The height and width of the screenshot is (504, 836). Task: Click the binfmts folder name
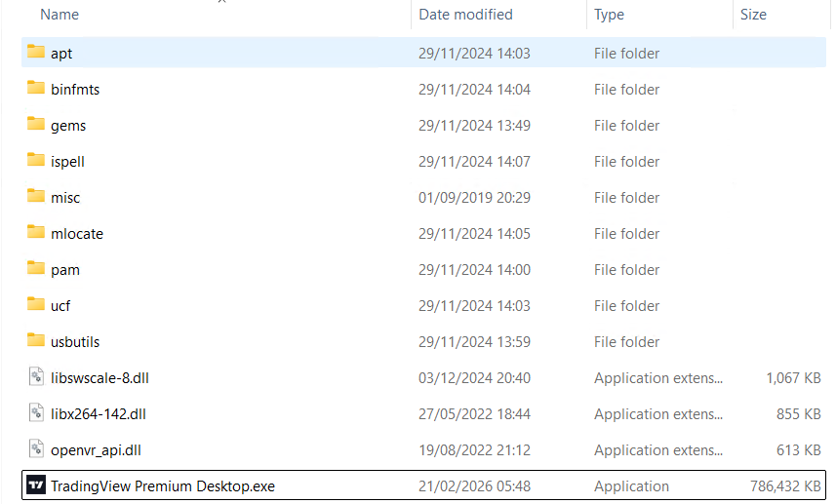point(75,90)
